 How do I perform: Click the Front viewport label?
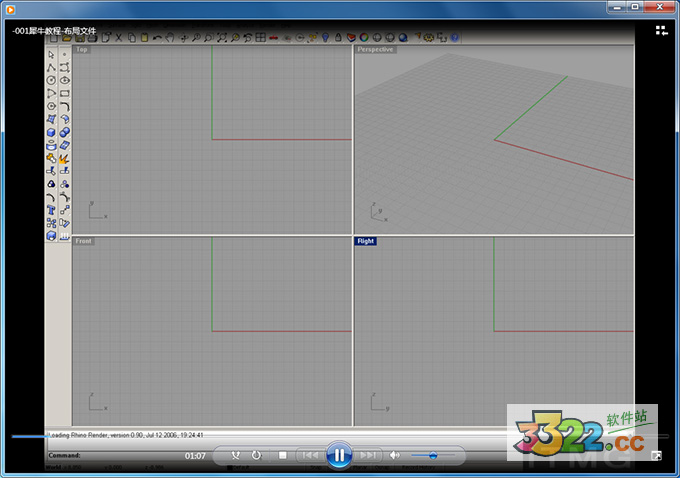(83, 241)
